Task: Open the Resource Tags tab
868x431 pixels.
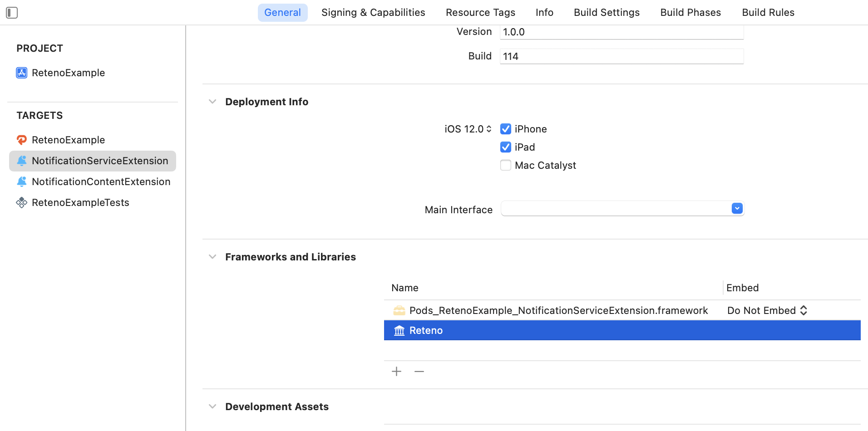Action: click(x=480, y=13)
